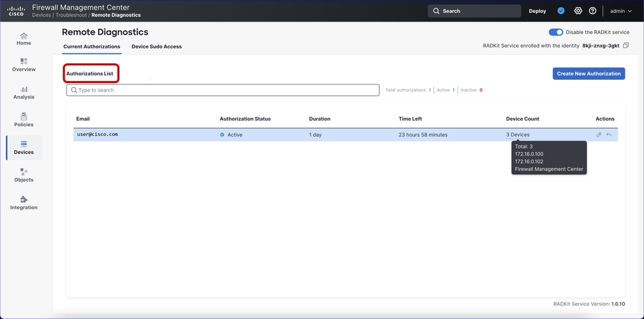Edit user@cisco.com authorization with pencil icon

tap(599, 135)
